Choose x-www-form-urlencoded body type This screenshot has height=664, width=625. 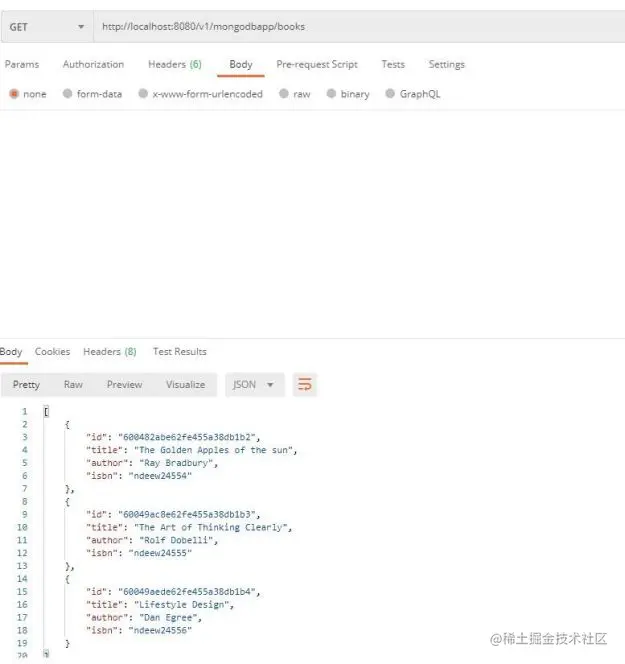pyautogui.click(x=201, y=94)
